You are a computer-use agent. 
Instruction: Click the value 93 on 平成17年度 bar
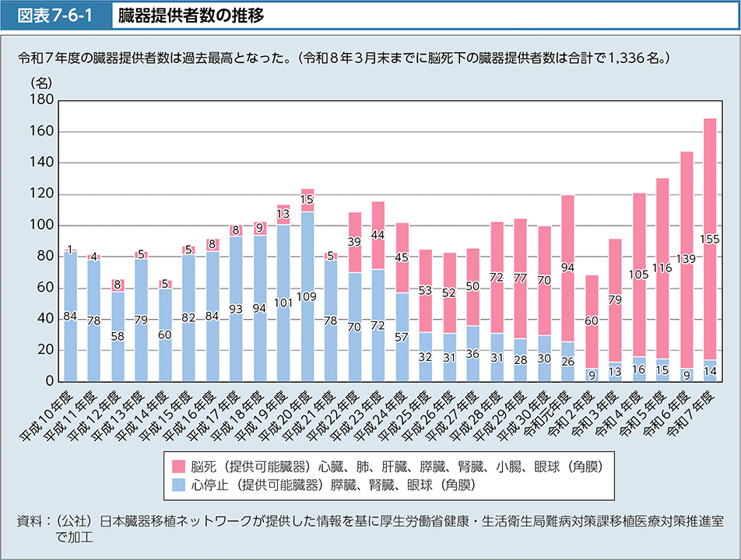(236, 309)
